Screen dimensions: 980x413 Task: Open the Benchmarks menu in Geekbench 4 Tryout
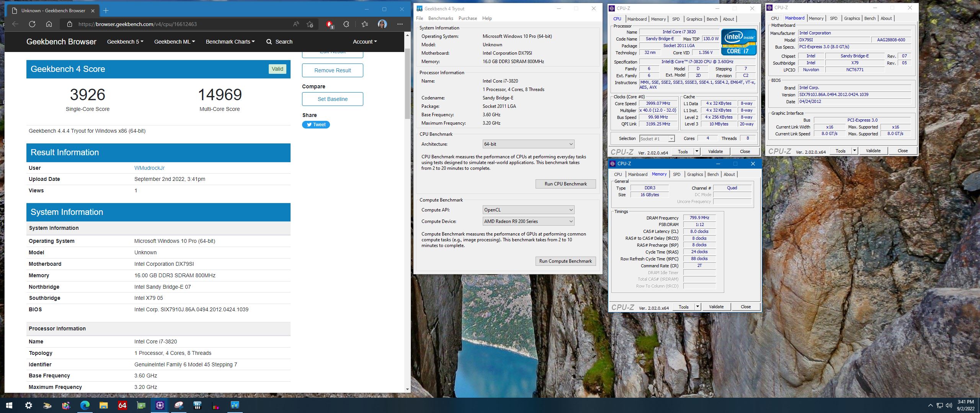441,18
